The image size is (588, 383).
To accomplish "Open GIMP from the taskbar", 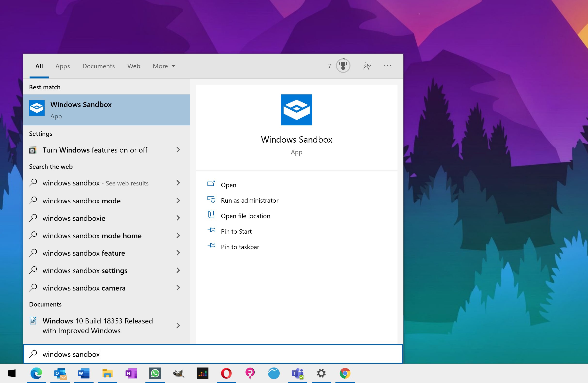I will [x=179, y=373].
